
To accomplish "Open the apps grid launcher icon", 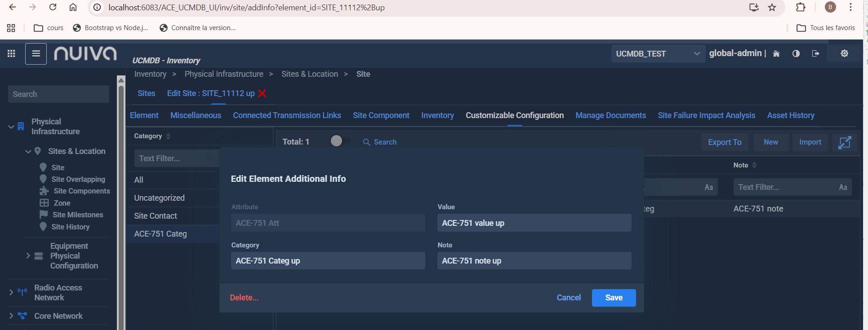I will [x=12, y=54].
